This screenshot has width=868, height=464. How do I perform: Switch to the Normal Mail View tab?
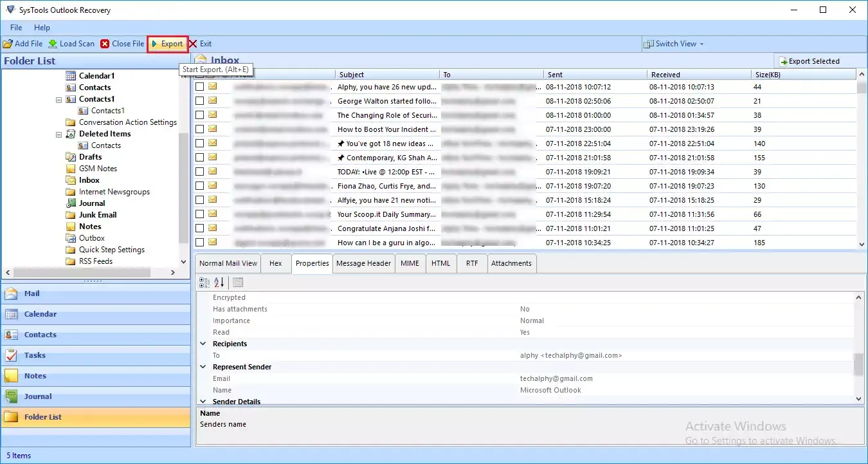click(x=228, y=263)
